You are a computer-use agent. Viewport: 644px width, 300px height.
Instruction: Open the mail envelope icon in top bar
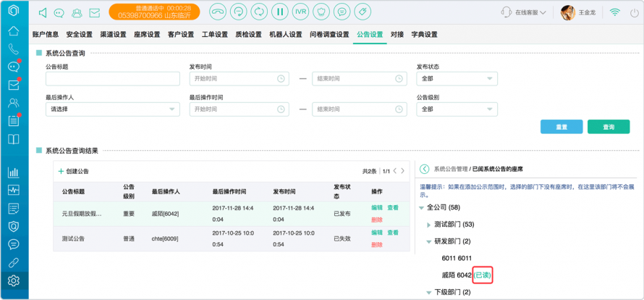click(x=95, y=13)
